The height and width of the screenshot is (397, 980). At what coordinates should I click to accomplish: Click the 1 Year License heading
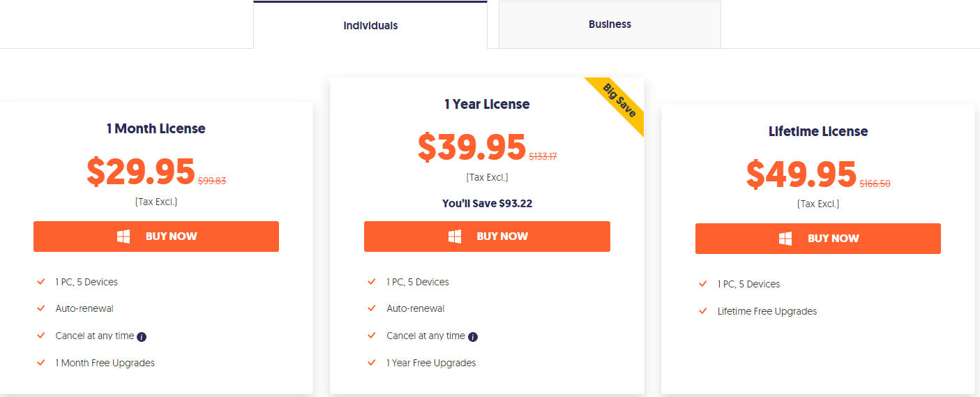(x=487, y=105)
